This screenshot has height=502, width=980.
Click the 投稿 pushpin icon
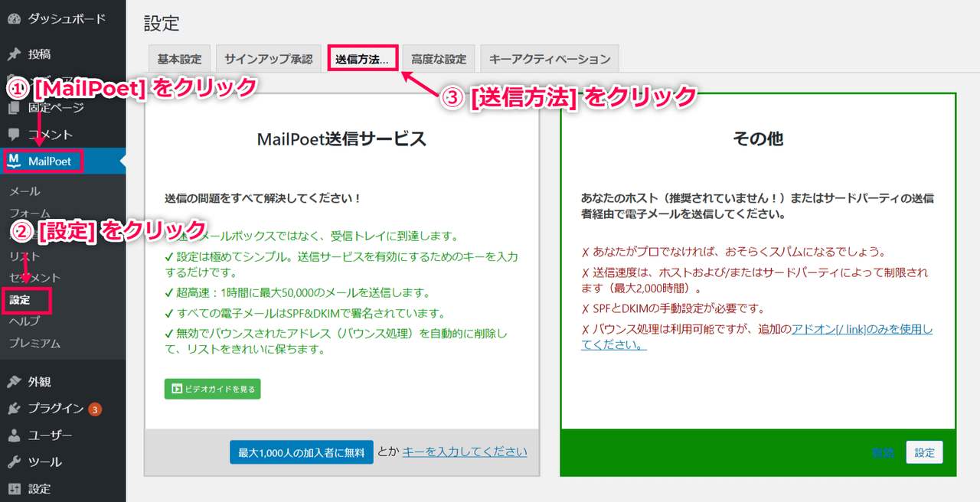coord(14,54)
